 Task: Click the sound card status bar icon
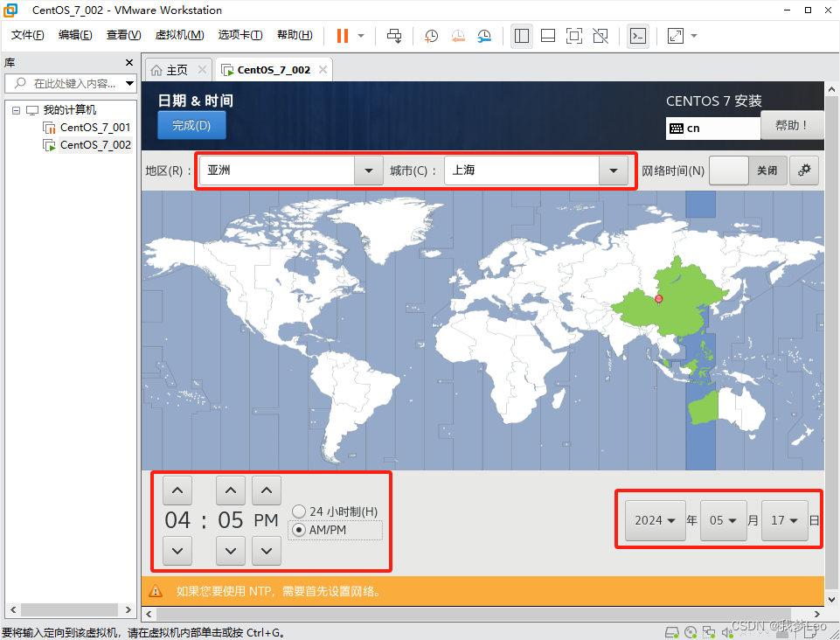click(727, 632)
